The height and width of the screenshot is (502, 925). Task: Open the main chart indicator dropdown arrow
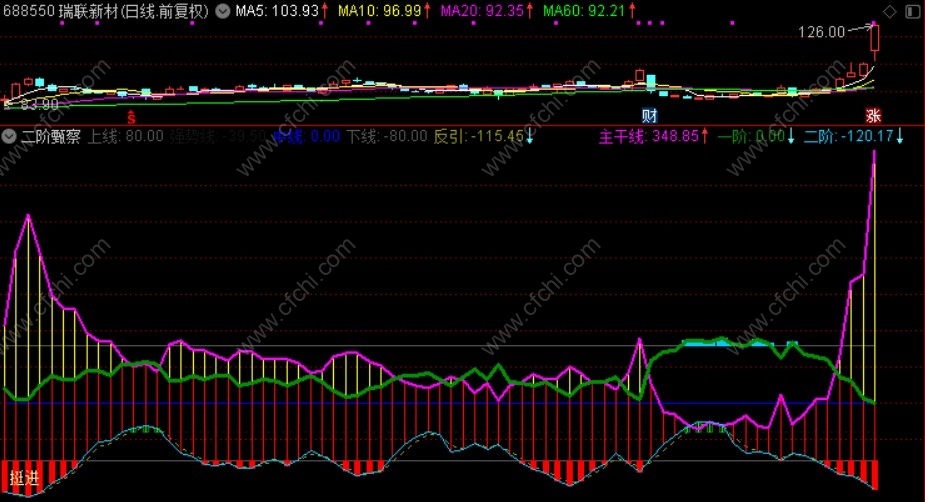click(222, 11)
